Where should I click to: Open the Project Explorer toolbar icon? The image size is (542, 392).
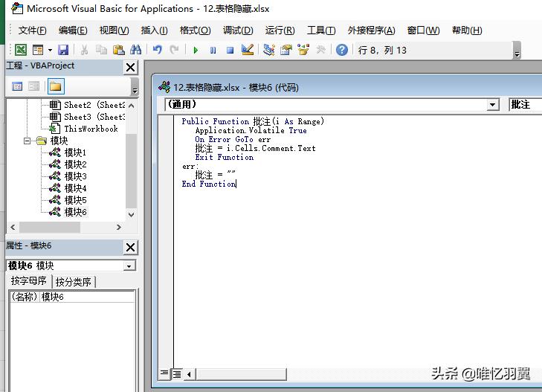pyautogui.click(x=268, y=50)
